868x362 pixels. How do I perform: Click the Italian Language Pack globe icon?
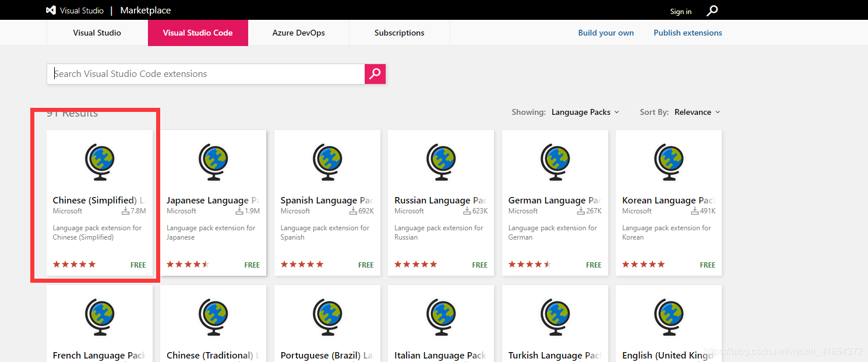tap(441, 317)
